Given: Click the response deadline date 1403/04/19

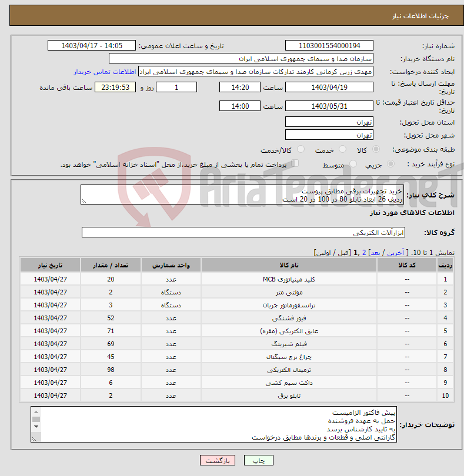Looking at the screenshot, I should click(329, 87).
